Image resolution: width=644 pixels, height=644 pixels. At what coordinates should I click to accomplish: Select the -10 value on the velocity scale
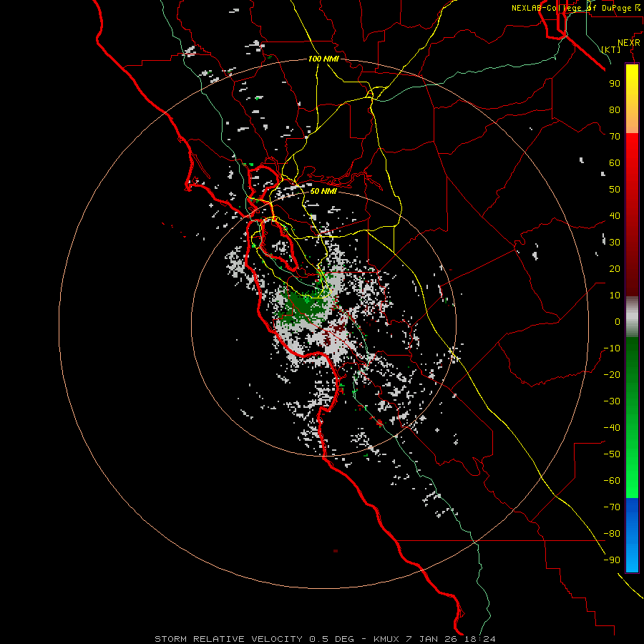[x=612, y=348]
